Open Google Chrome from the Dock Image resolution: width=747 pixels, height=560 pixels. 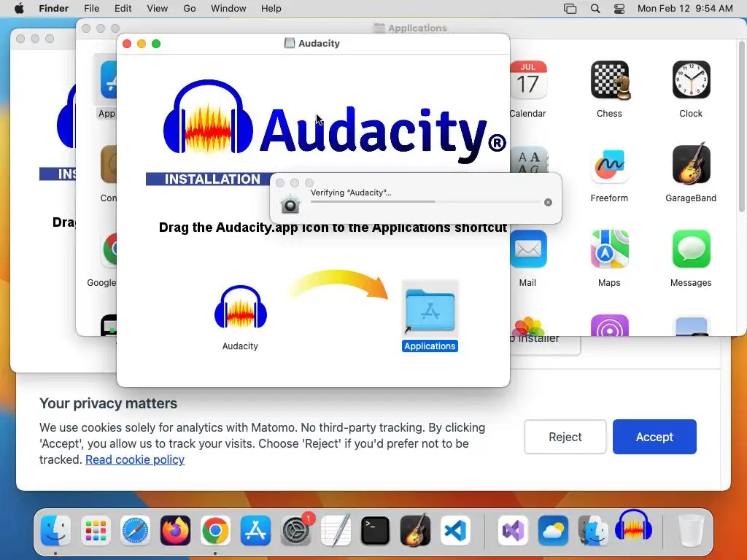pos(215,530)
